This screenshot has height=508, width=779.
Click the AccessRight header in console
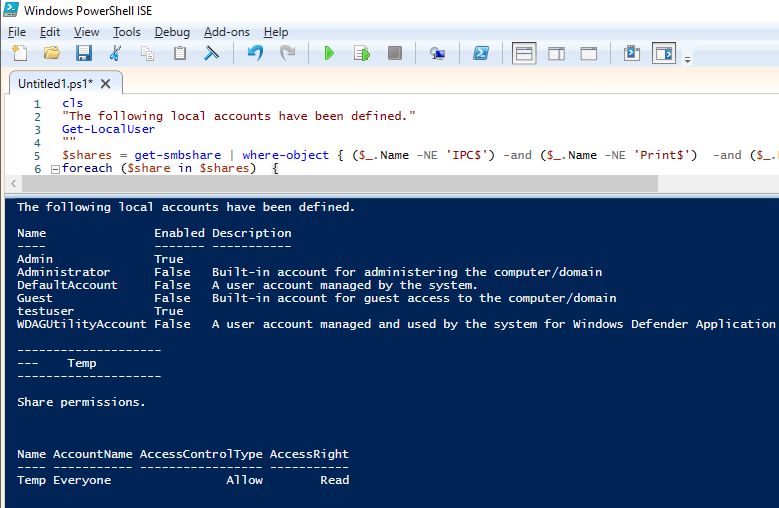[309, 454]
